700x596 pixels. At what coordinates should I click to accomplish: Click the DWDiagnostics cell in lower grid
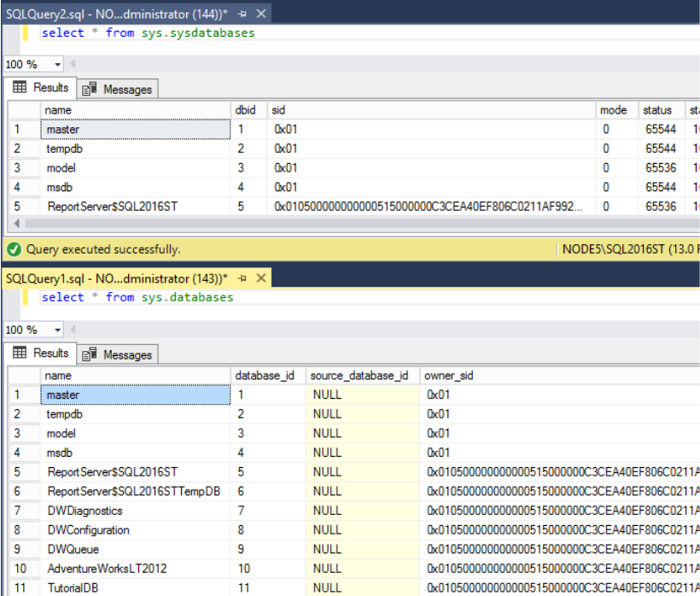(85, 511)
